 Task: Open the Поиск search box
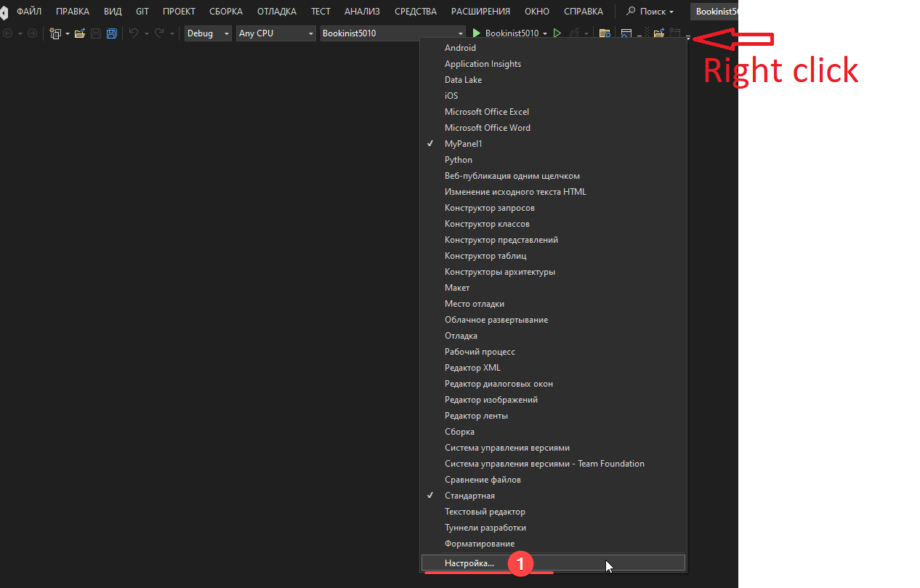coord(649,11)
